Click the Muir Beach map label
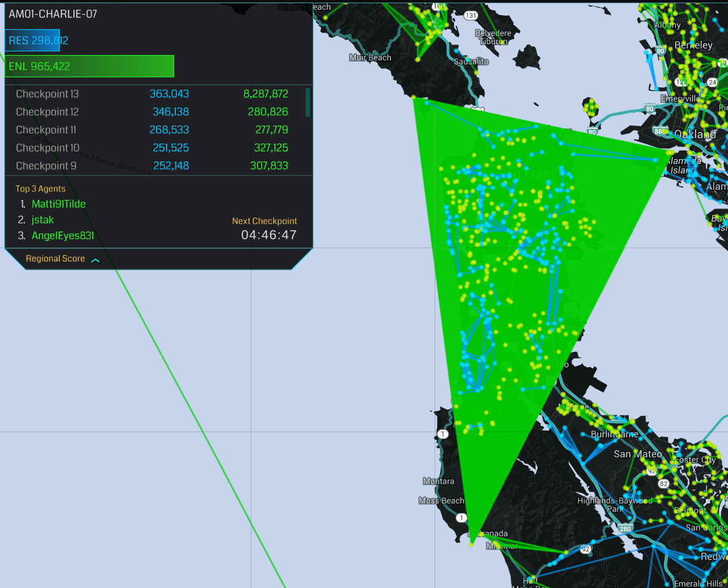The height and width of the screenshot is (588, 728). point(370,58)
